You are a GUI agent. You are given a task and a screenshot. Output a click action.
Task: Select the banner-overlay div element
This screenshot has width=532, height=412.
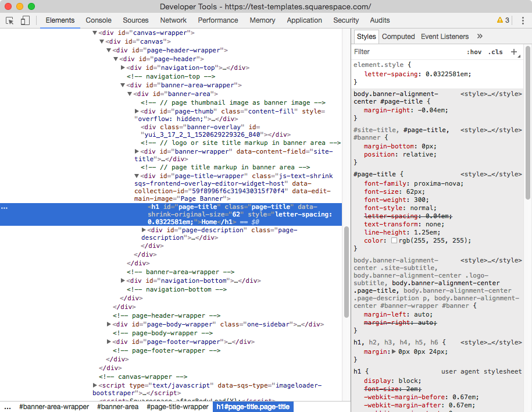216,131
